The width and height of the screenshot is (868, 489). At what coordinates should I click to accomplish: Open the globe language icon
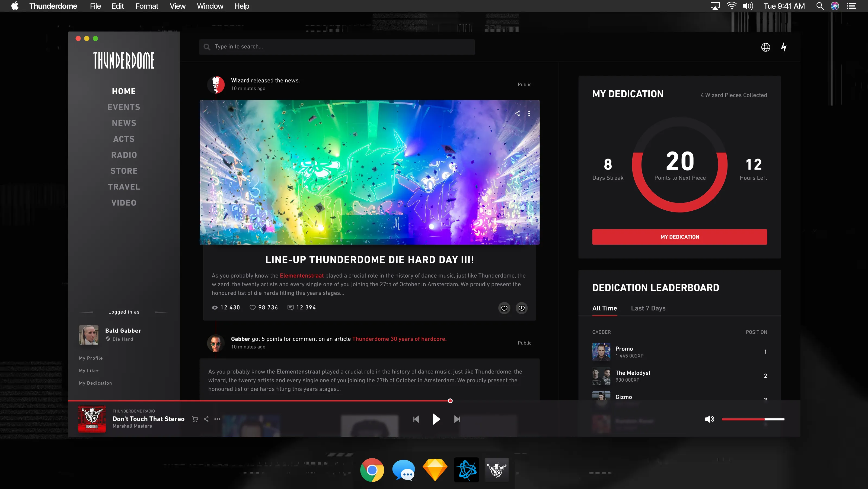(765, 47)
